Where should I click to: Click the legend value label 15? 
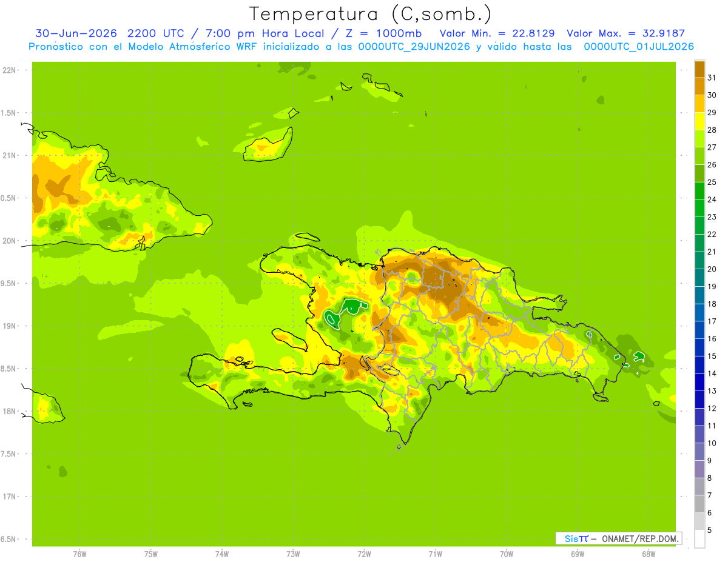[x=712, y=356]
